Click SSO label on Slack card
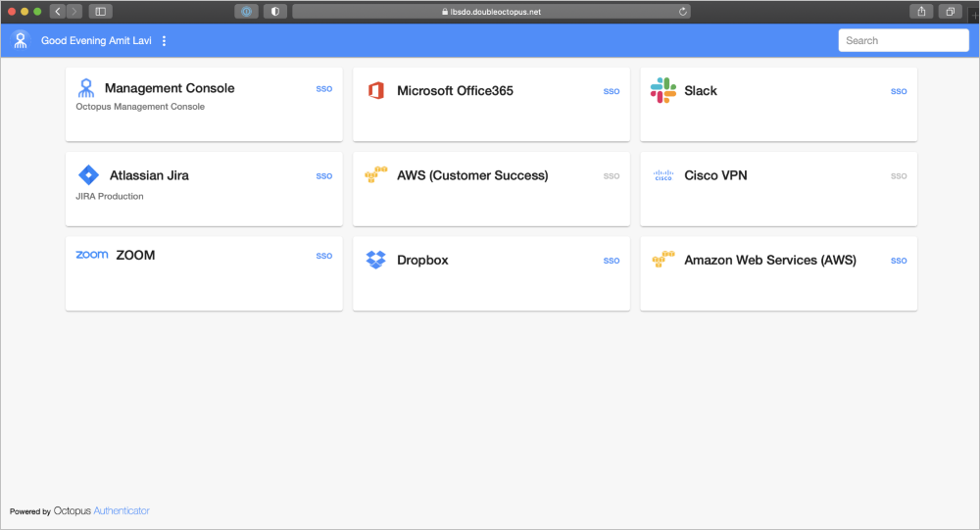This screenshot has width=980, height=530. pyautogui.click(x=899, y=91)
